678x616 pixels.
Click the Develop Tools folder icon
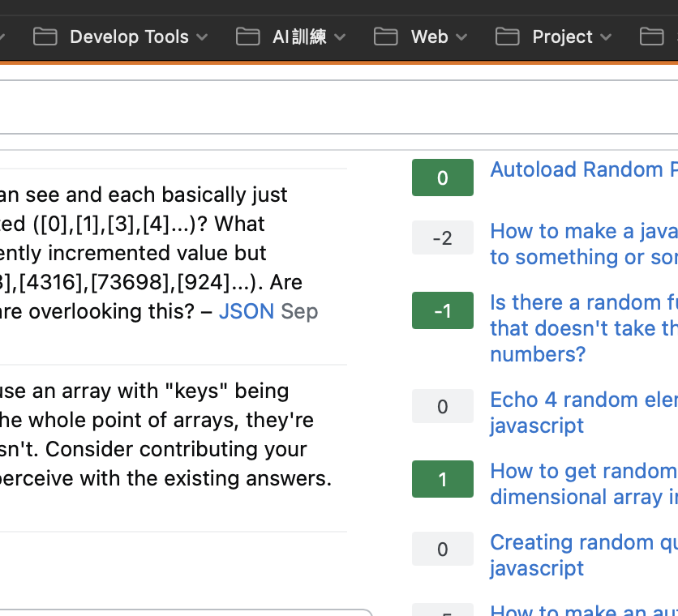45,36
